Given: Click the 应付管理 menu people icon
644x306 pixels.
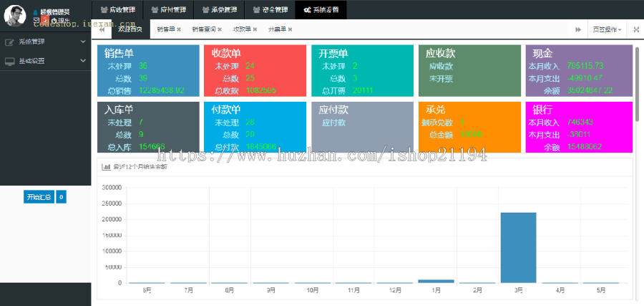Looking at the screenshot, I should click(155, 9).
